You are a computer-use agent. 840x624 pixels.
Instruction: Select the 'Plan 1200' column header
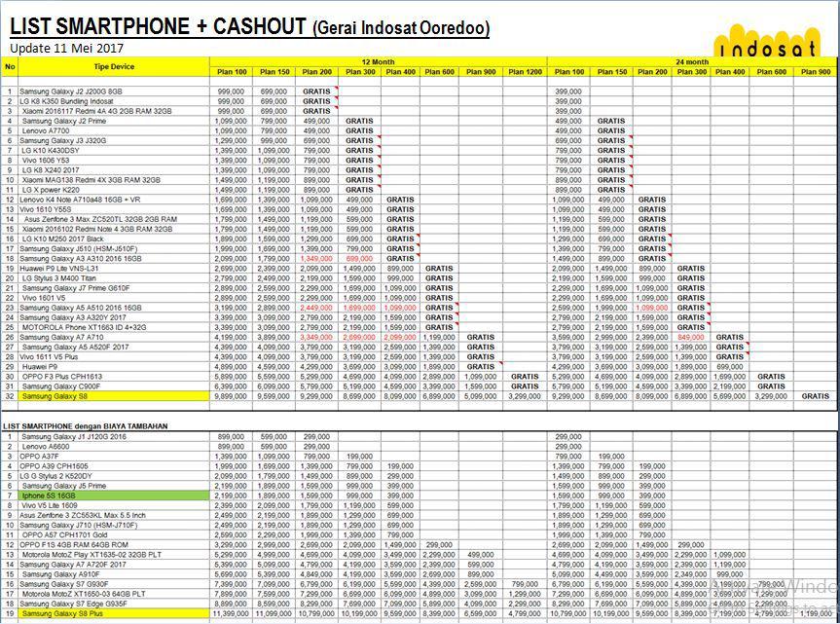click(x=525, y=72)
